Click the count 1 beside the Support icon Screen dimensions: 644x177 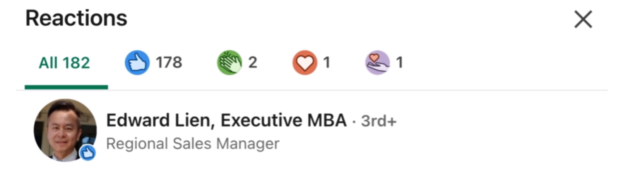coord(400,62)
